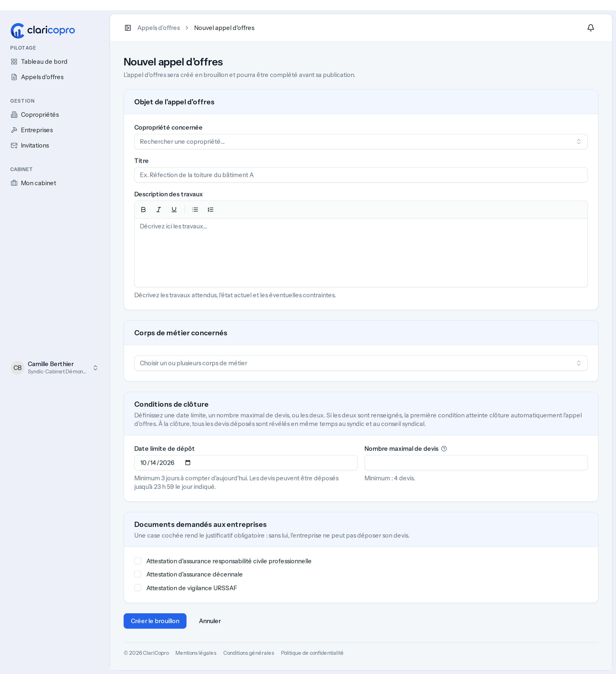Apply italic formatting in description editor
Screen dimensions: 616x674
pos(158,210)
